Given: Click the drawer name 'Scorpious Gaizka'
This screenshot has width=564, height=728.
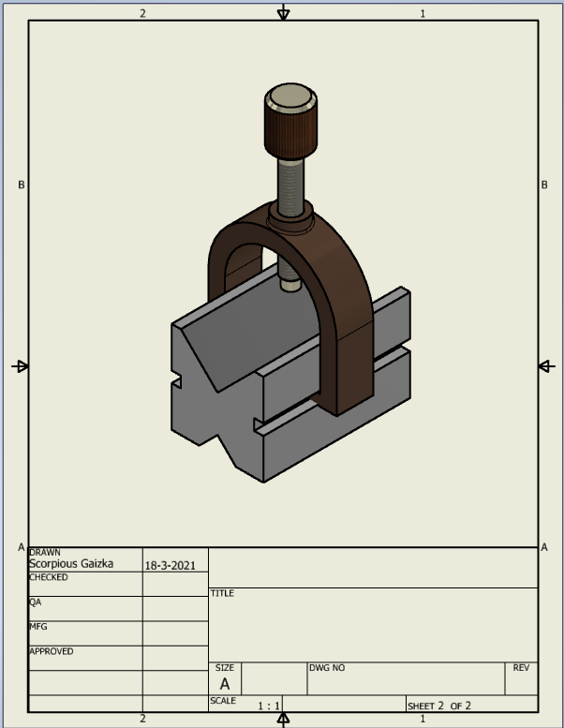Looking at the screenshot, I should [71, 564].
